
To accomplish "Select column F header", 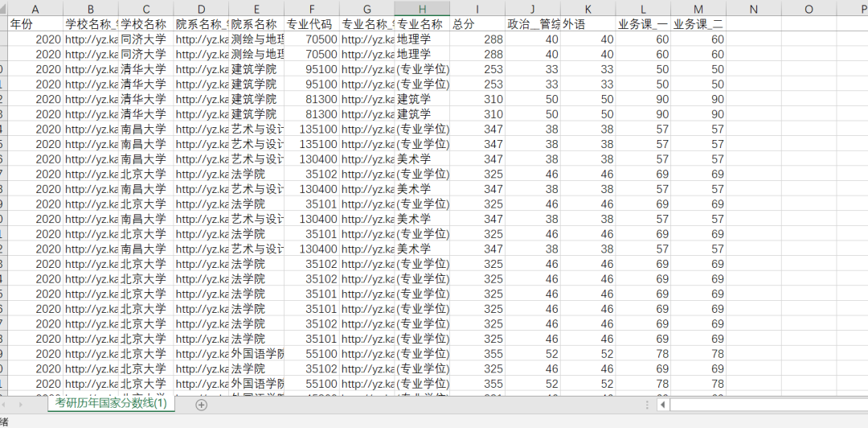I will [x=312, y=8].
